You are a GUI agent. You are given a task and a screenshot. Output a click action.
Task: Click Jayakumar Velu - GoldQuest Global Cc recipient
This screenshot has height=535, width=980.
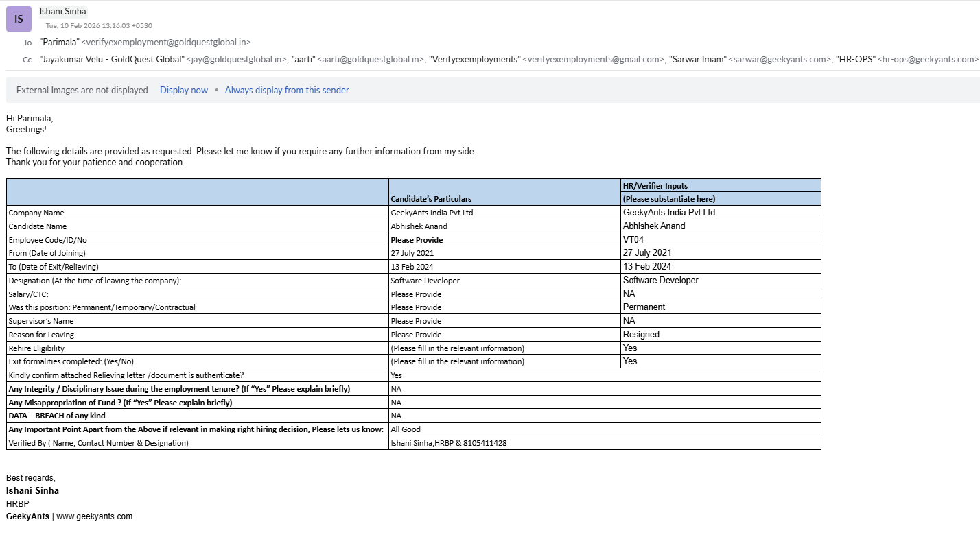pyautogui.click(x=163, y=60)
